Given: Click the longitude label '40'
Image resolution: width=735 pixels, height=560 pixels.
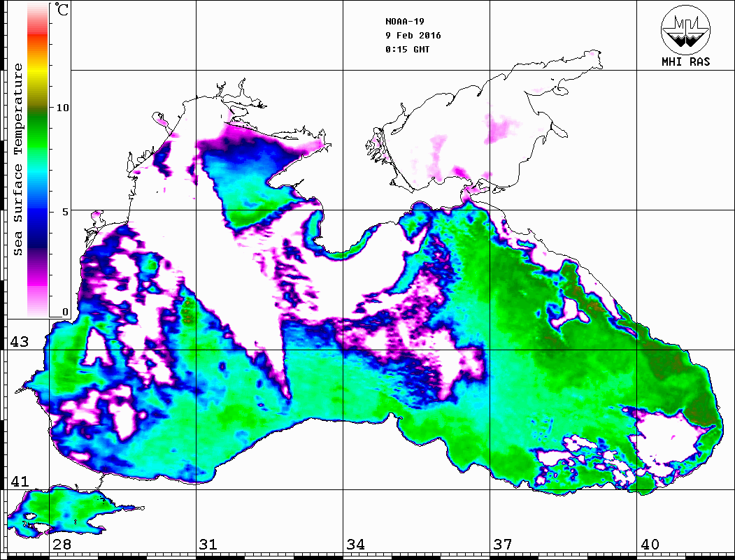Looking at the screenshot, I should pyautogui.click(x=650, y=545).
